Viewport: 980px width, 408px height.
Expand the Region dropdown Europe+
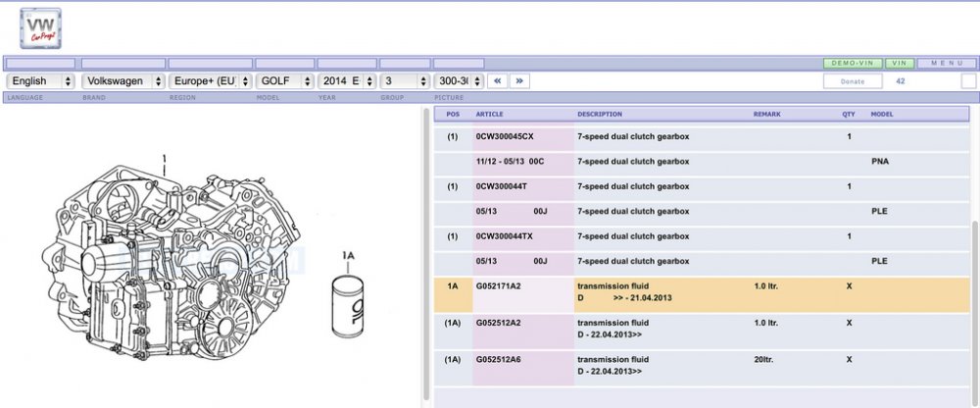coord(211,80)
